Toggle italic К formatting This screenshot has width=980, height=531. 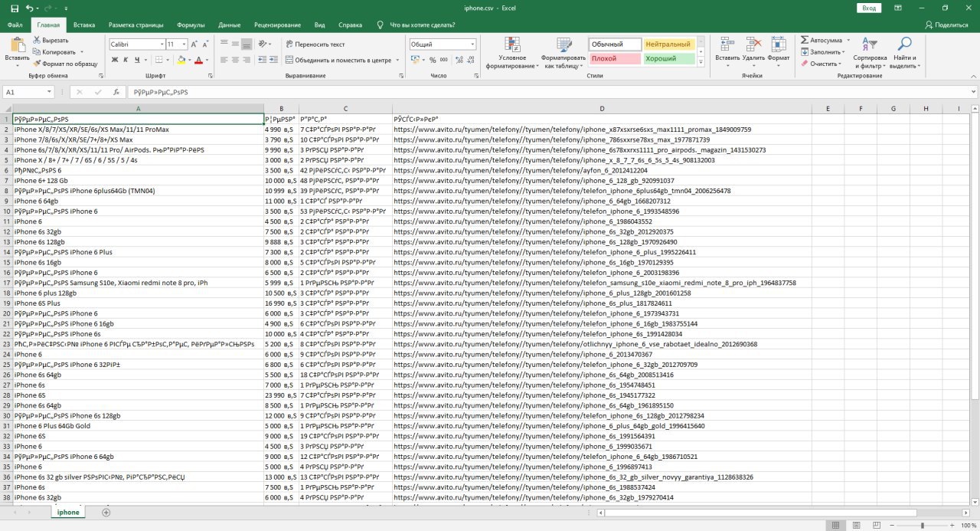point(126,60)
